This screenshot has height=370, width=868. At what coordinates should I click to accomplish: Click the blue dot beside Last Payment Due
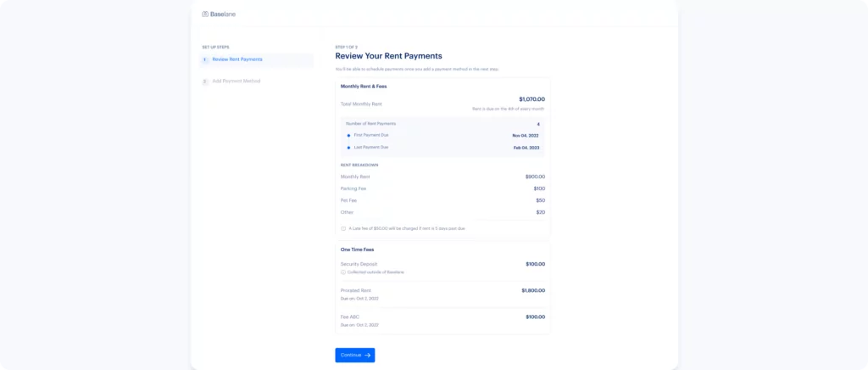click(x=348, y=148)
